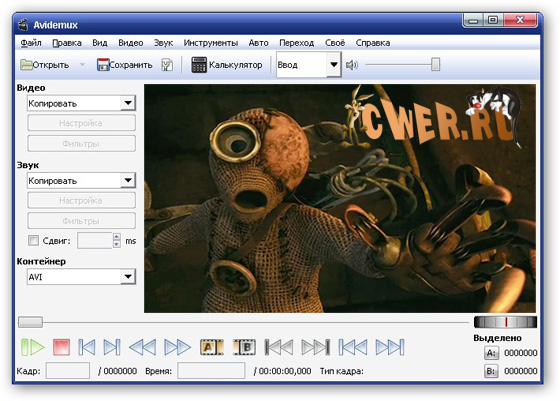
Task: Mute audio via speaker icon
Action: 352,65
